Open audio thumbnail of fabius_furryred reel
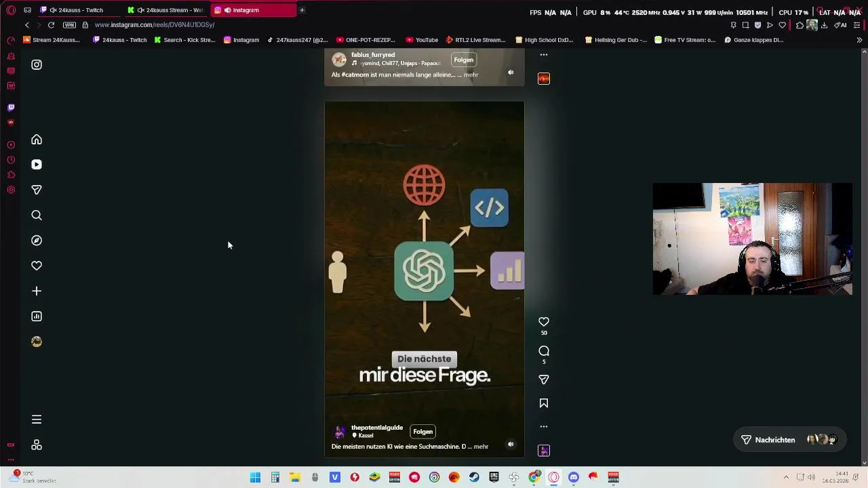The height and width of the screenshot is (488, 868). tap(544, 79)
